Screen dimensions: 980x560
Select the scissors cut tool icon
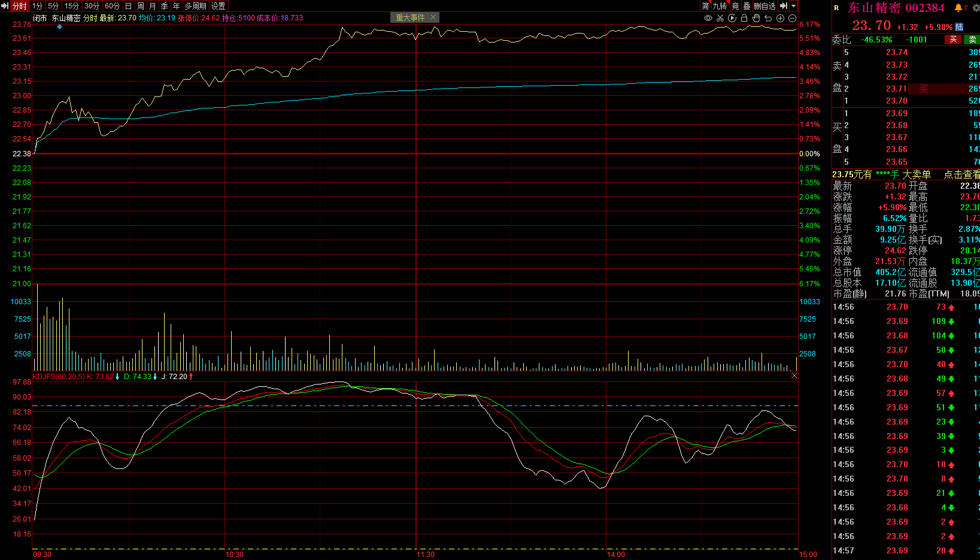(x=720, y=18)
